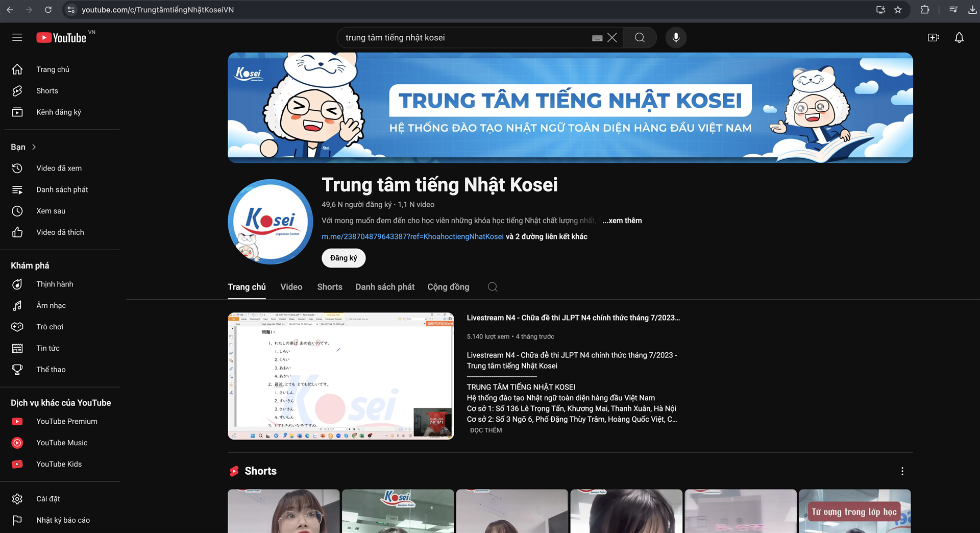Switch to Cộng đồng tab
Image resolution: width=980 pixels, height=533 pixels.
pos(448,287)
